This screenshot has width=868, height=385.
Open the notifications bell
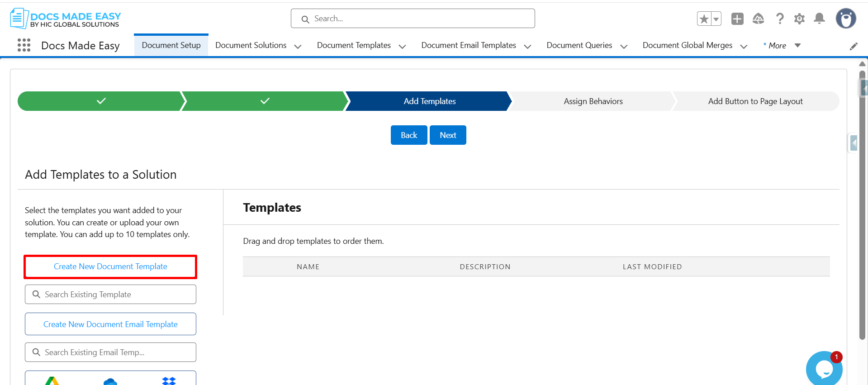click(x=819, y=19)
